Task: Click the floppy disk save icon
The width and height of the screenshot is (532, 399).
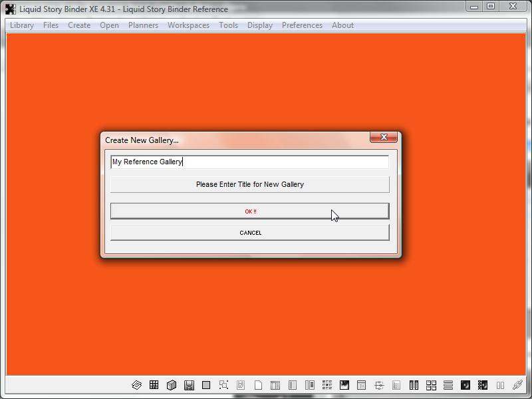Action: tap(189, 385)
